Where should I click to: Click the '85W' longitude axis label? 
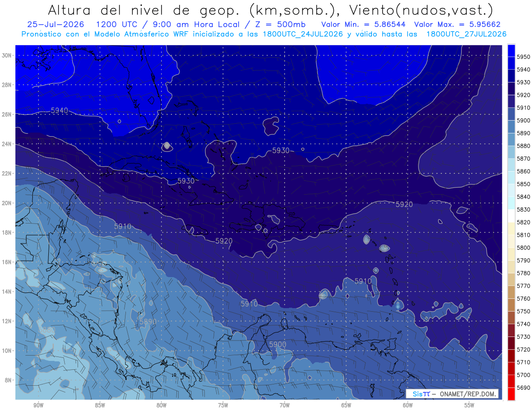tap(100, 405)
